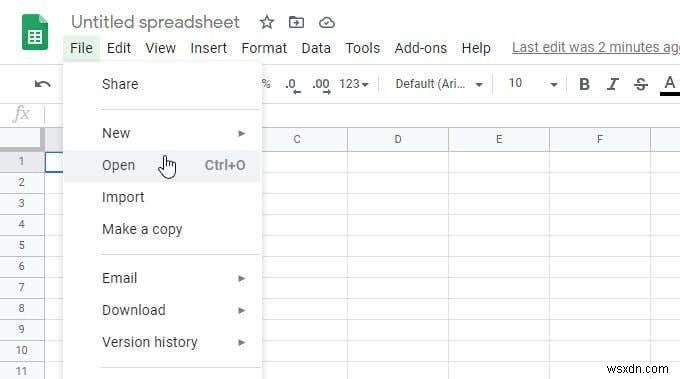The height and width of the screenshot is (379, 680).
Task: Open the font size 10 dropdown
Action: click(x=532, y=84)
